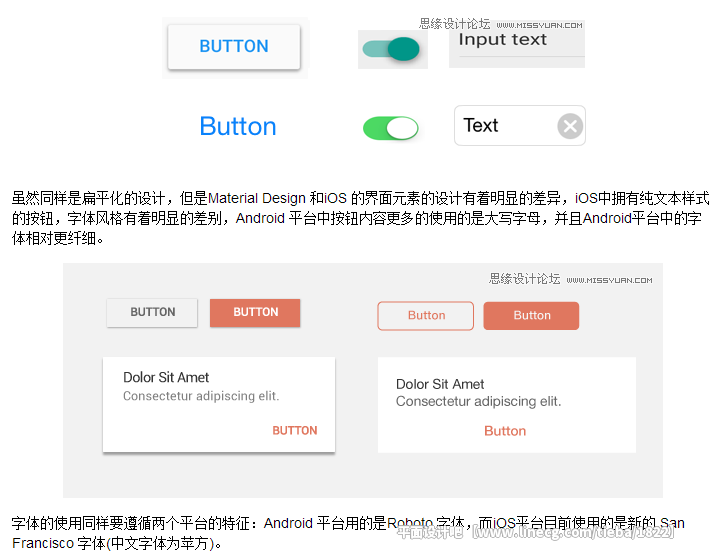Click the outlined orange iOS Button
715x551 pixels.
(x=425, y=316)
